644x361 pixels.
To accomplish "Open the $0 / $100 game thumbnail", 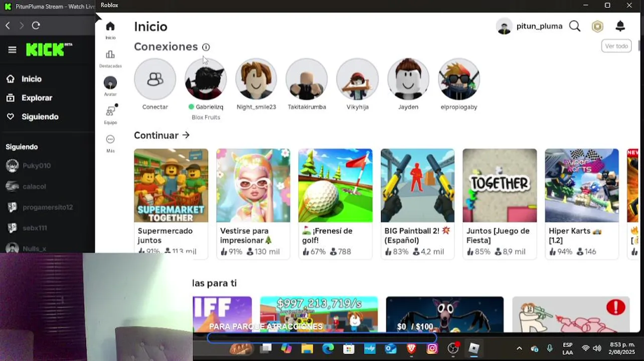I will 445,314.
